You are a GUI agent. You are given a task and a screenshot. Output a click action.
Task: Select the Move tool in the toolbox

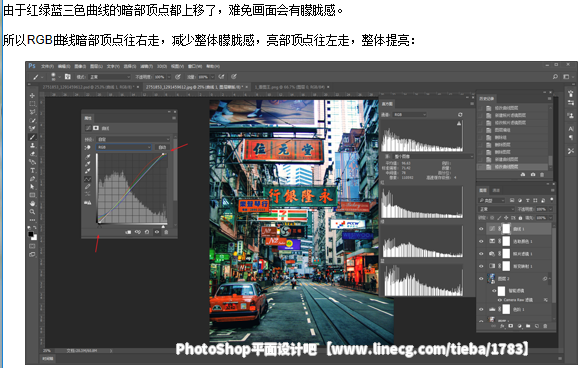pos(32,96)
